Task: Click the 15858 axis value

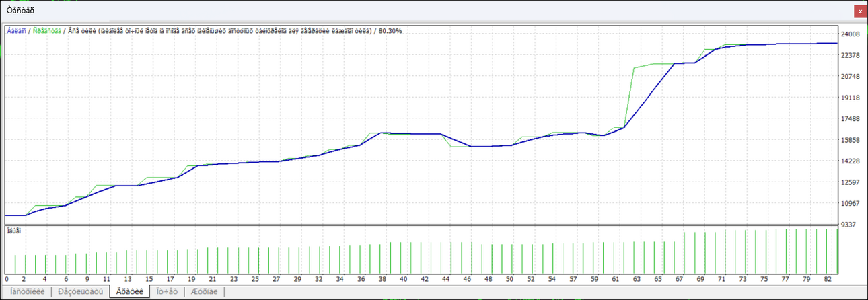Action: pyautogui.click(x=851, y=140)
